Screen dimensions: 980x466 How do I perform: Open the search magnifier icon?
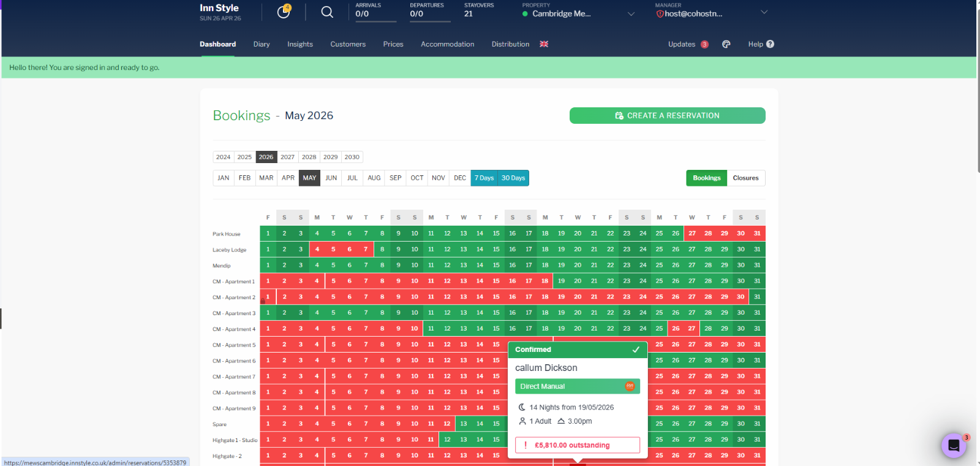(327, 12)
